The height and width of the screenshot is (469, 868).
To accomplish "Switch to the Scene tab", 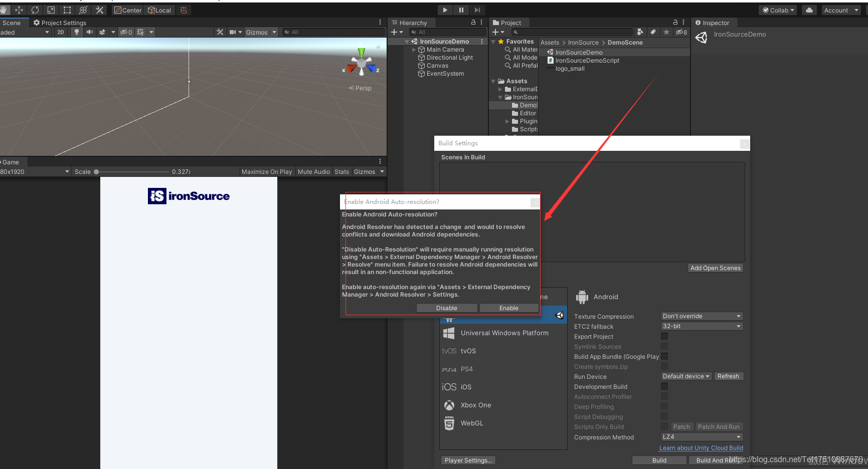I will click(x=12, y=23).
